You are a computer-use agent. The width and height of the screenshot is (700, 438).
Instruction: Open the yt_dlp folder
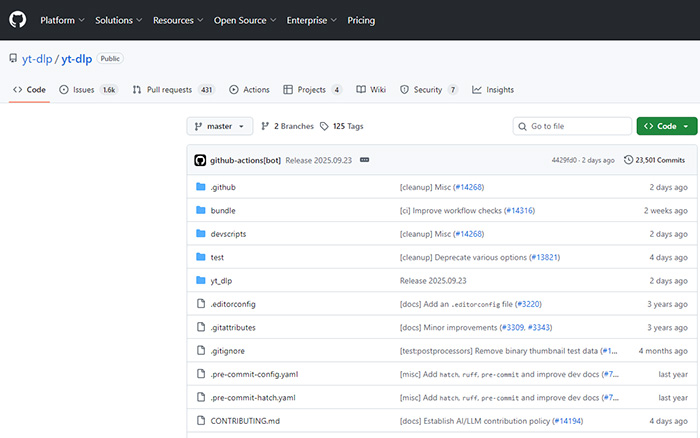tap(222, 281)
